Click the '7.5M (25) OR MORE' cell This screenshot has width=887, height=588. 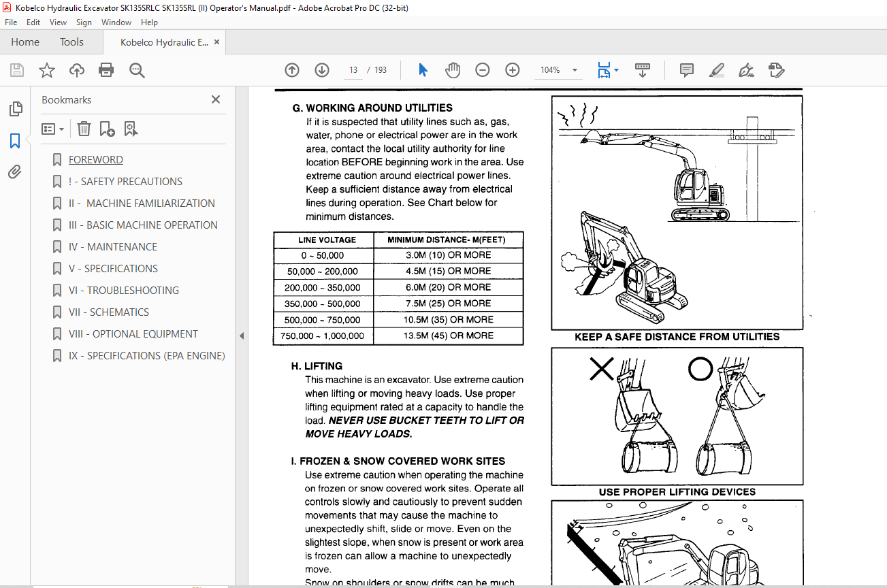tap(449, 304)
